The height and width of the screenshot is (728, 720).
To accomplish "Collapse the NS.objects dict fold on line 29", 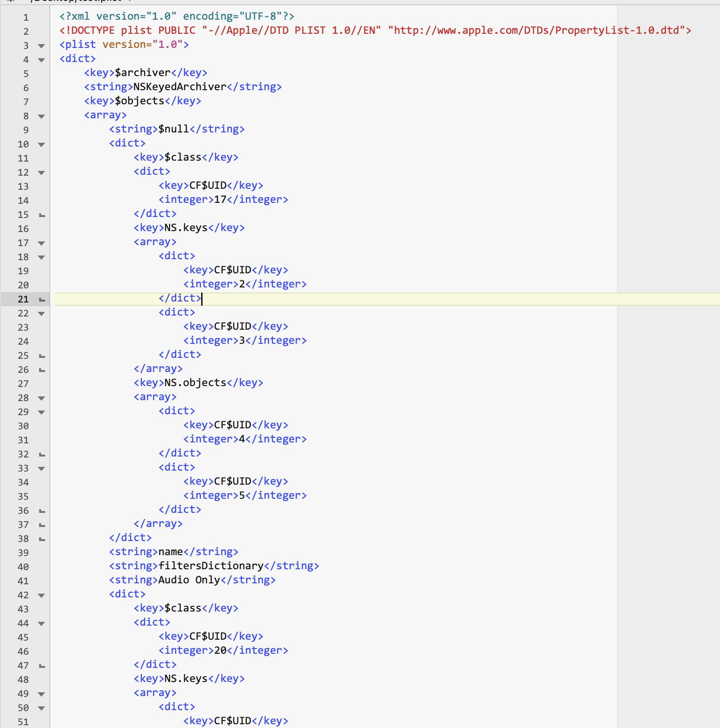I will 41,412.
